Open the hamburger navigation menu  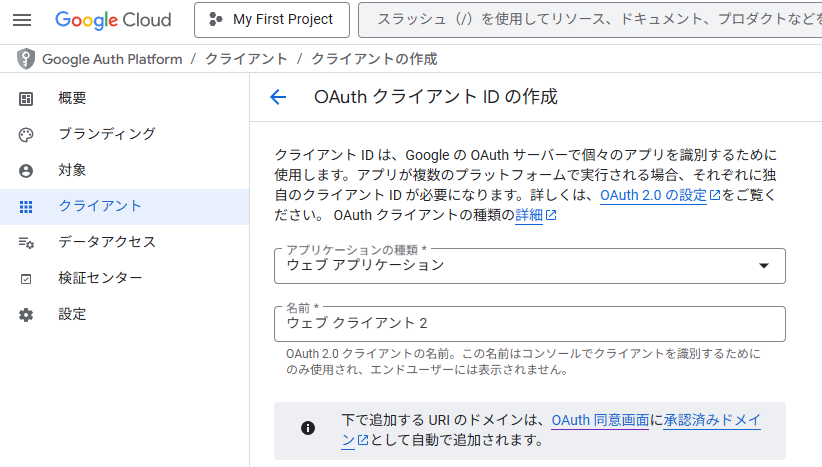pyautogui.click(x=22, y=20)
